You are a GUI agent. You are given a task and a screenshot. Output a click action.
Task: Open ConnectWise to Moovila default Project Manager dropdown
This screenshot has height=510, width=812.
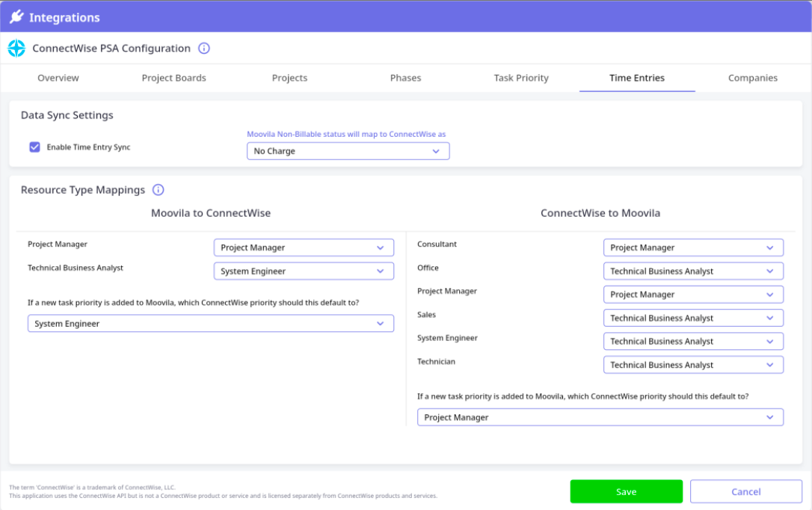click(x=600, y=417)
